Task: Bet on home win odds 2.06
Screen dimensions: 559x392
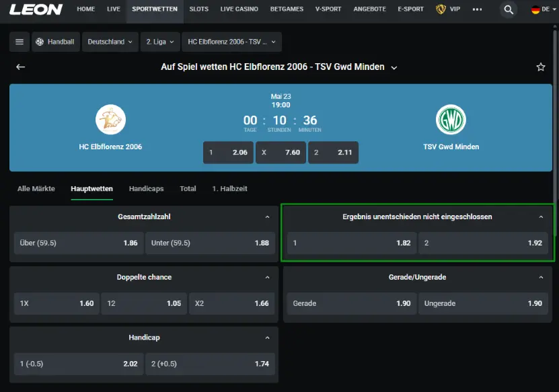Action: [228, 152]
